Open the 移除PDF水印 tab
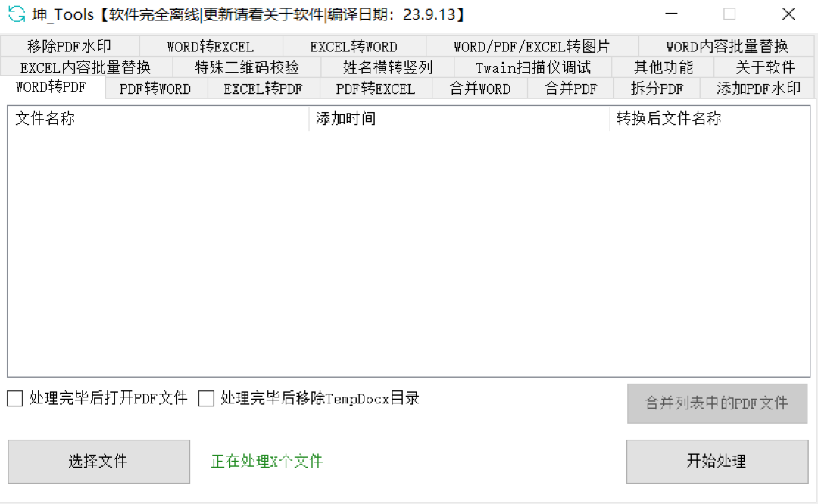 pyautogui.click(x=70, y=46)
